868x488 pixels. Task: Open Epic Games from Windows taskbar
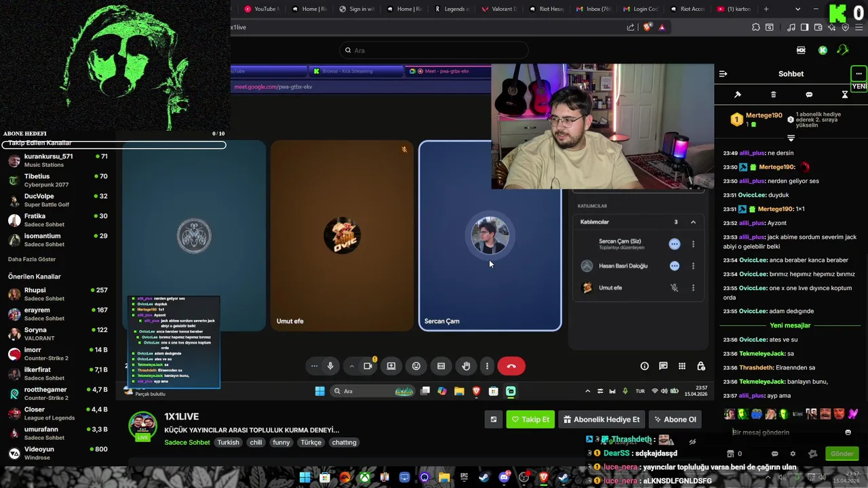[464, 478]
